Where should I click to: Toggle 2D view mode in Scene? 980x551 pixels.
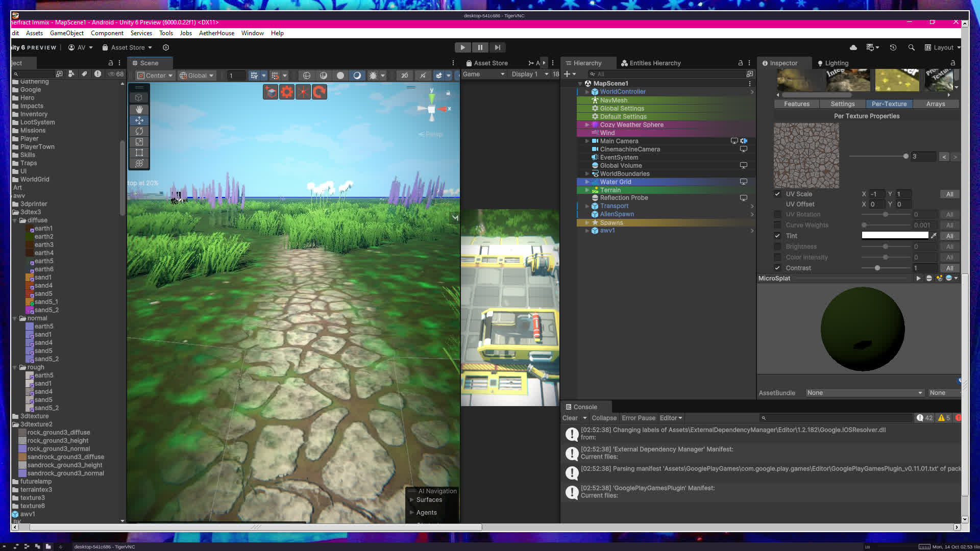pyautogui.click(x=404, y=76)
